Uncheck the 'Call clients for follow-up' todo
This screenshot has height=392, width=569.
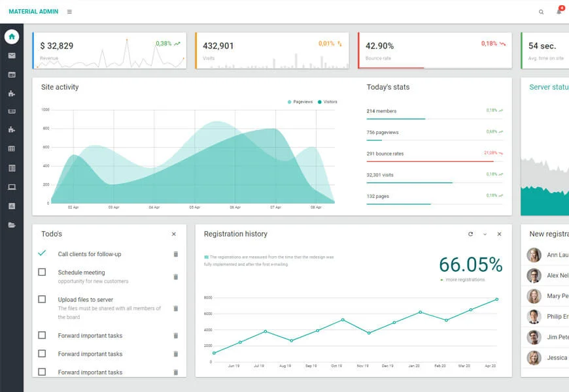[42, 253]
